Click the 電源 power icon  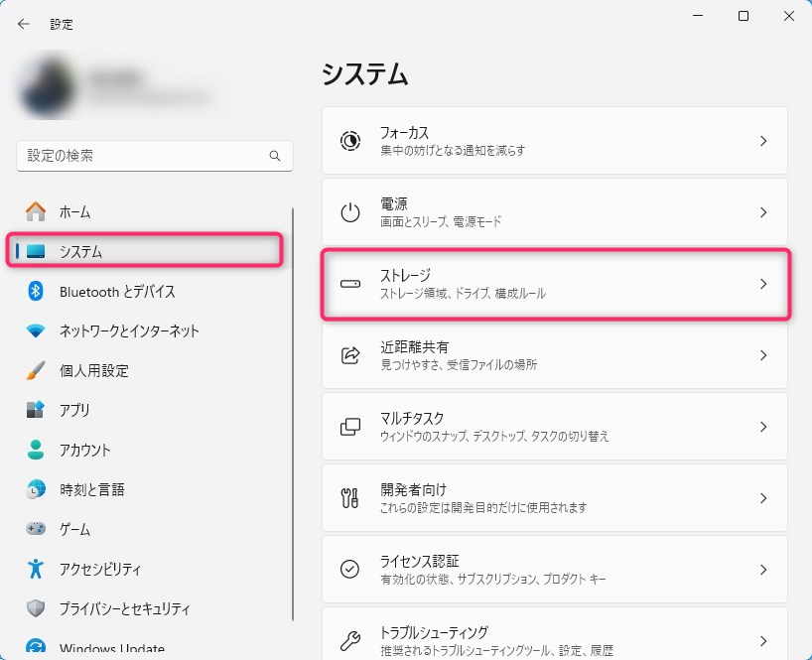point(350,212)
